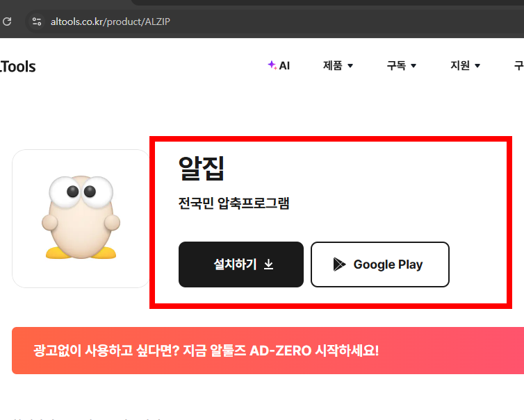Click the 알집 product title
The width and height of the screenshot is (524, 420).
[x=201, y=169]
